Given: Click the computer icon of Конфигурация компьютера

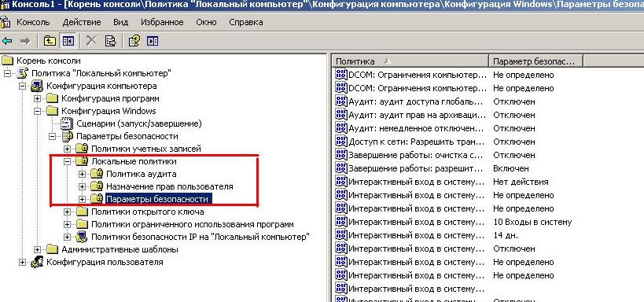Looking at the screenshot, I should coord(37,87).
